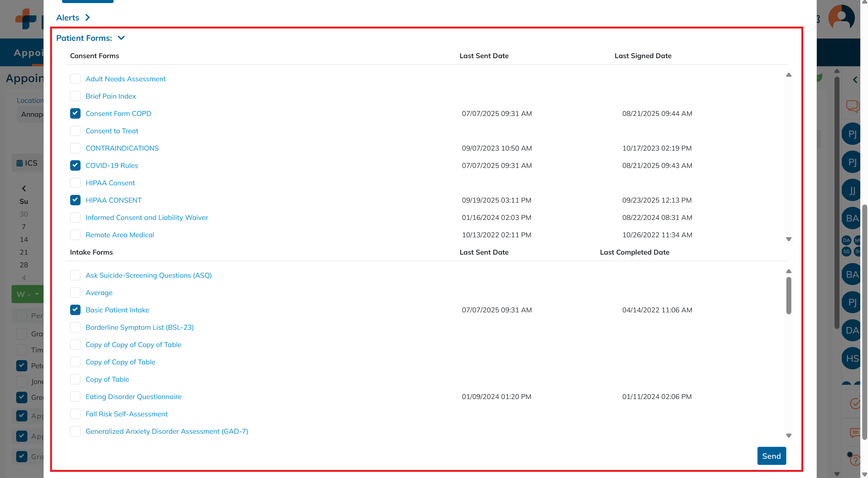Screen dimensions: 868x478
Task: Click the checkmark tasks icon in right sidebar
Action: point(855,404)
